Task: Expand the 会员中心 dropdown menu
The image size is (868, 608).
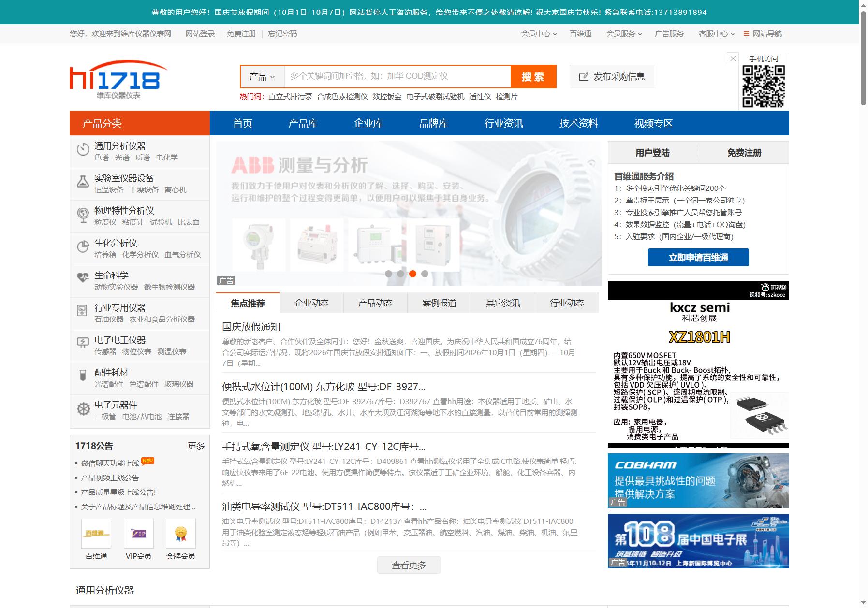Action: [x=539, y=34]
